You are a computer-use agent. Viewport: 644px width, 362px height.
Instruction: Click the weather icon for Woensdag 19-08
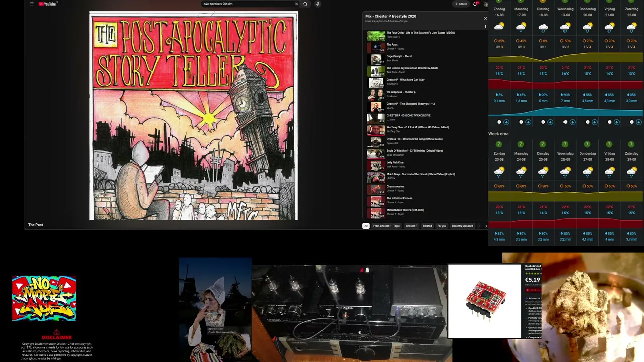click(566, 27)
